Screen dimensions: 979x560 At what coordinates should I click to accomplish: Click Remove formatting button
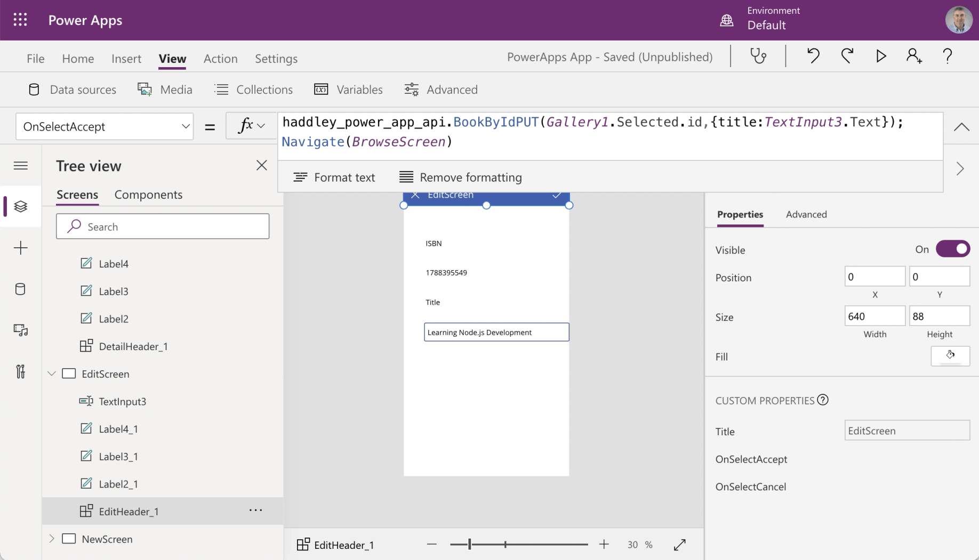pyautogui.click(x=461, y=177)
